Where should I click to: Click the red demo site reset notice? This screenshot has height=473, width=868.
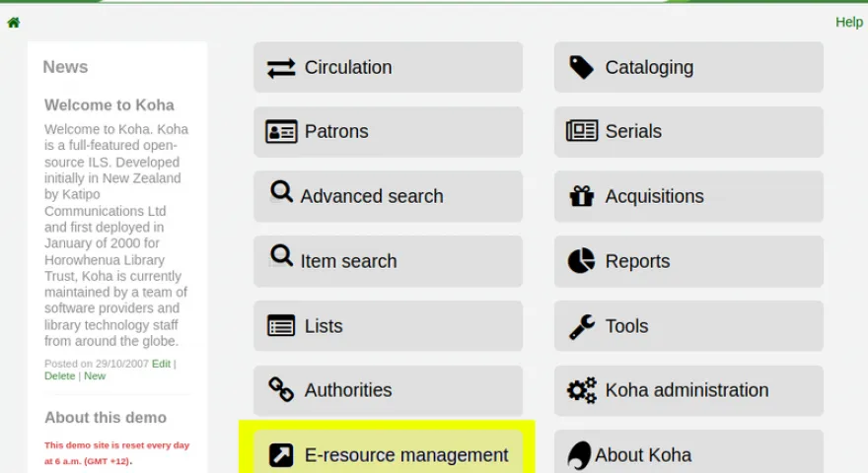click(116, 453)
